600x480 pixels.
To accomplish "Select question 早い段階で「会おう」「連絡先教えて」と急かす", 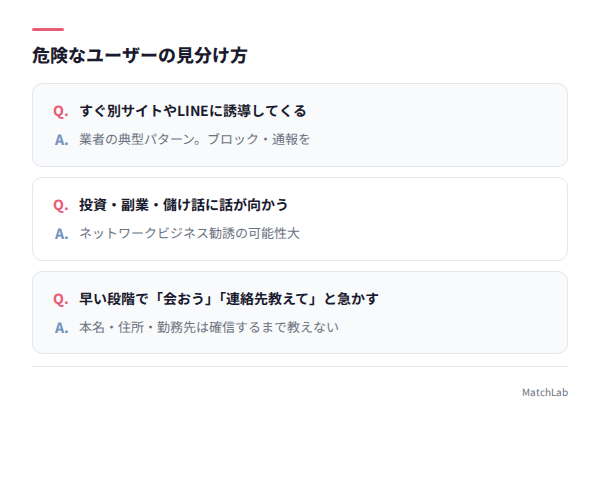I will tap(229, 299).
